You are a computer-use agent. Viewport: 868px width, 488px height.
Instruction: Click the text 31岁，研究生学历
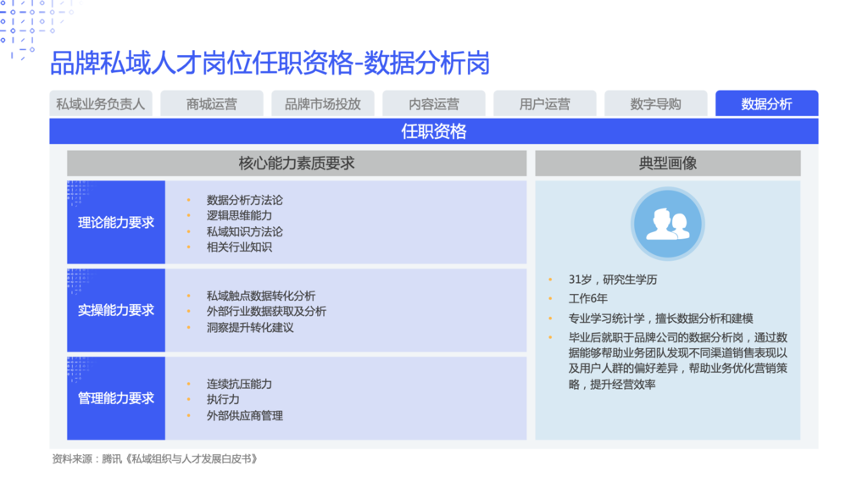point(613,280)
